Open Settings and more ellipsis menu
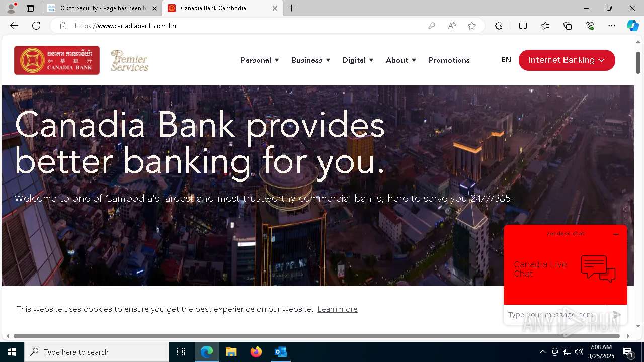The image size is (644, 362). pos(612,26)
